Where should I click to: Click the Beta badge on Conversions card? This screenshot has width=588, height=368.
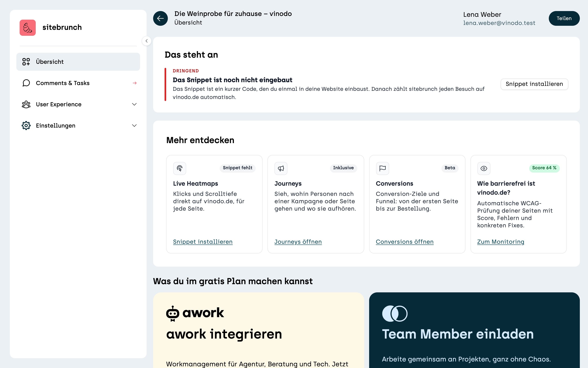(x=450, y=168)
